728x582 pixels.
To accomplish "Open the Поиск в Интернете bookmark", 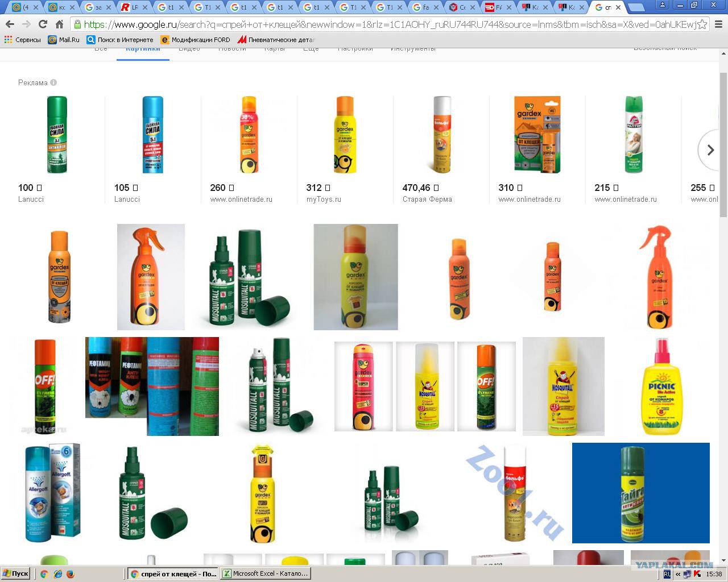I will pyautogui.click(x=120, y=40).
